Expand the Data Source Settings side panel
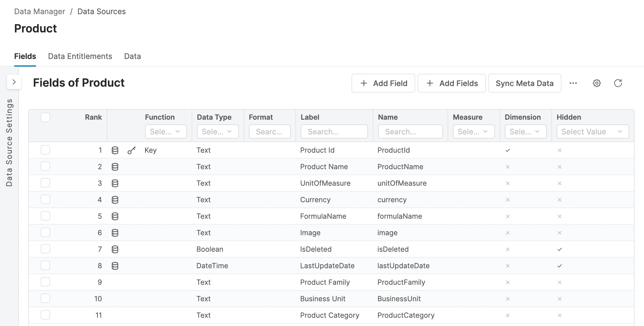 [x=14, y=82]
